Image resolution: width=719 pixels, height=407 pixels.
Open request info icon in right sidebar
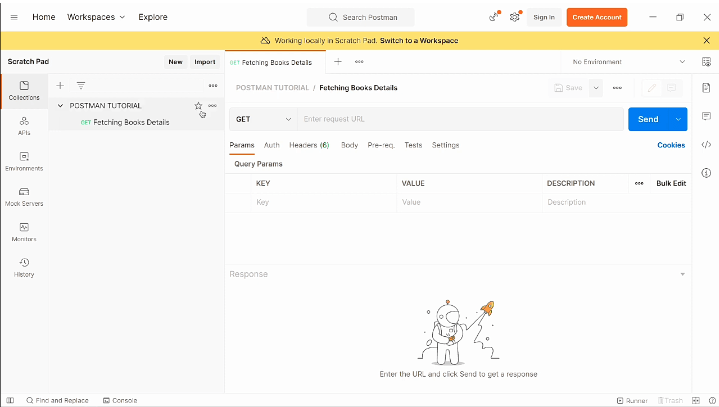coord(706,173)
